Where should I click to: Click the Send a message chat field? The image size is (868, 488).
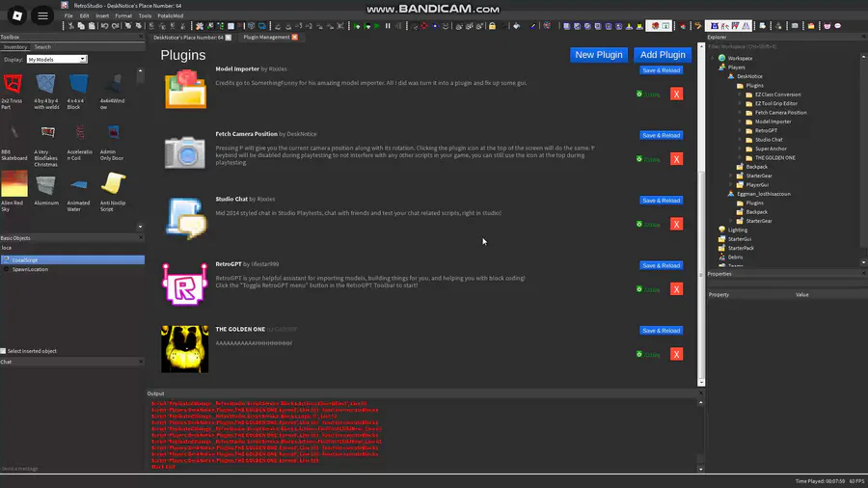(72, 469)
